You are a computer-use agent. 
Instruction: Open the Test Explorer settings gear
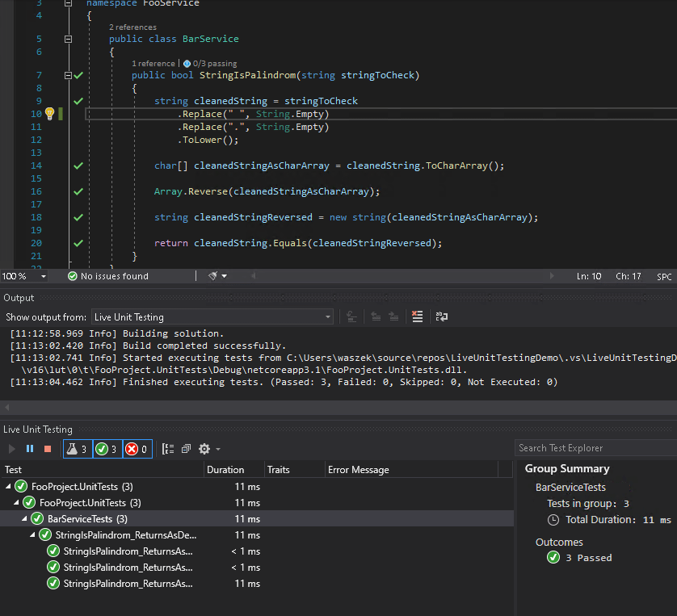click(x=204, y=449)
